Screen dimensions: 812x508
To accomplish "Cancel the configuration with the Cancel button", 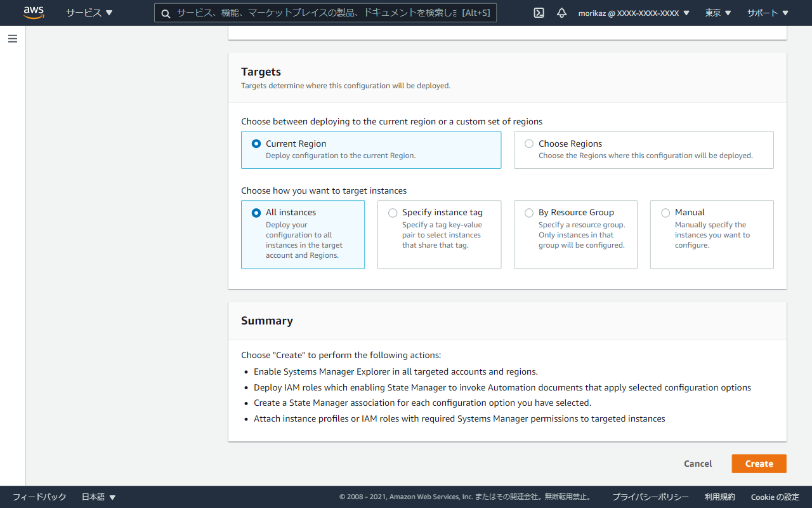I will click(x=698, y=464).
